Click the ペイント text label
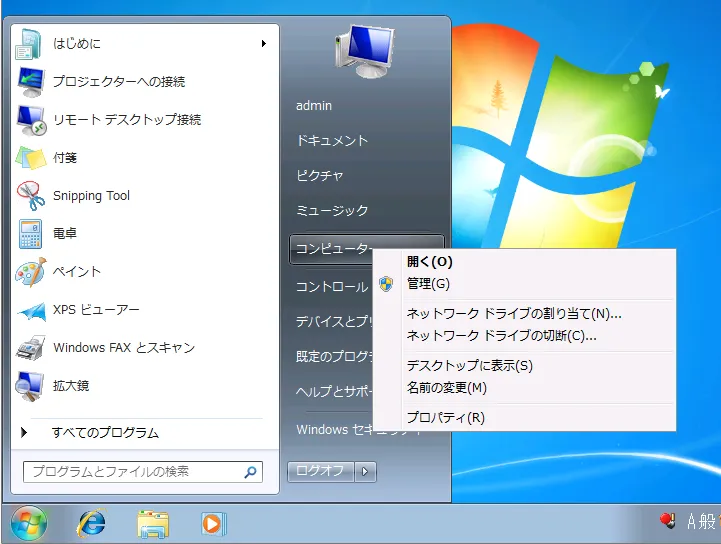This screenshot has width=721, height=544. point(77,272)
